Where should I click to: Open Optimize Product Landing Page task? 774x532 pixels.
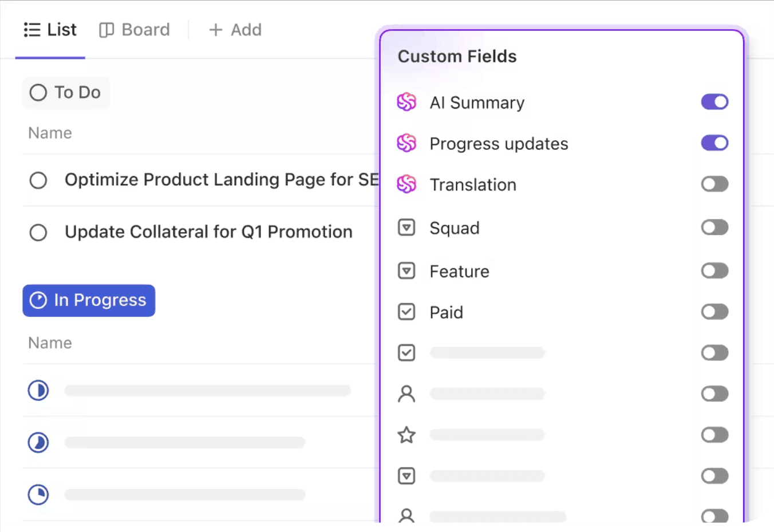click(x=222, y=180)
